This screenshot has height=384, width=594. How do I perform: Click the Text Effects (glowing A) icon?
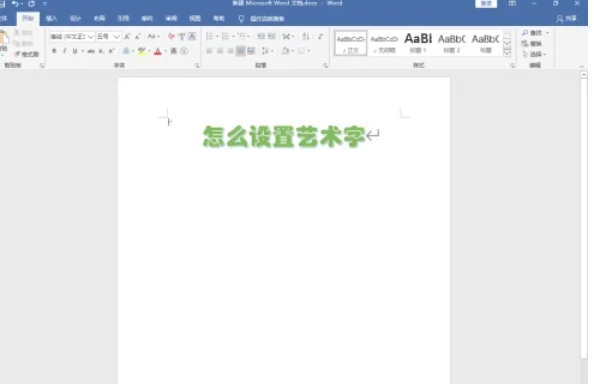coord(126,51)
